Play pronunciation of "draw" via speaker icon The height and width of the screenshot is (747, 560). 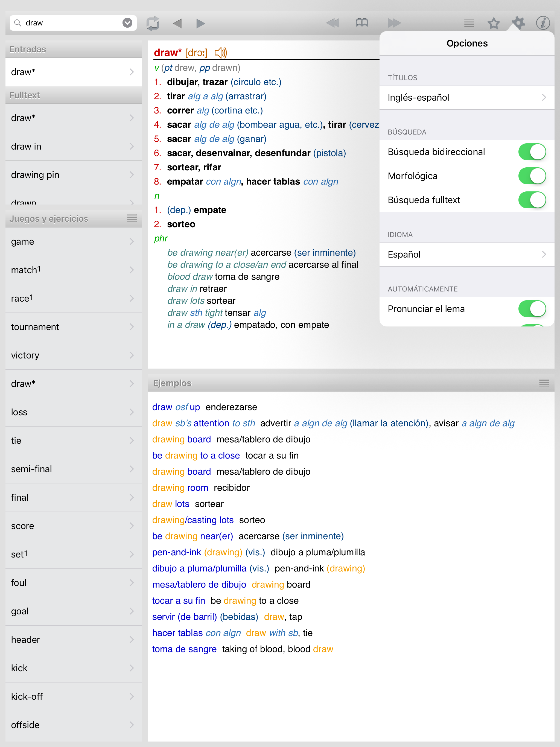coord(221,52)
